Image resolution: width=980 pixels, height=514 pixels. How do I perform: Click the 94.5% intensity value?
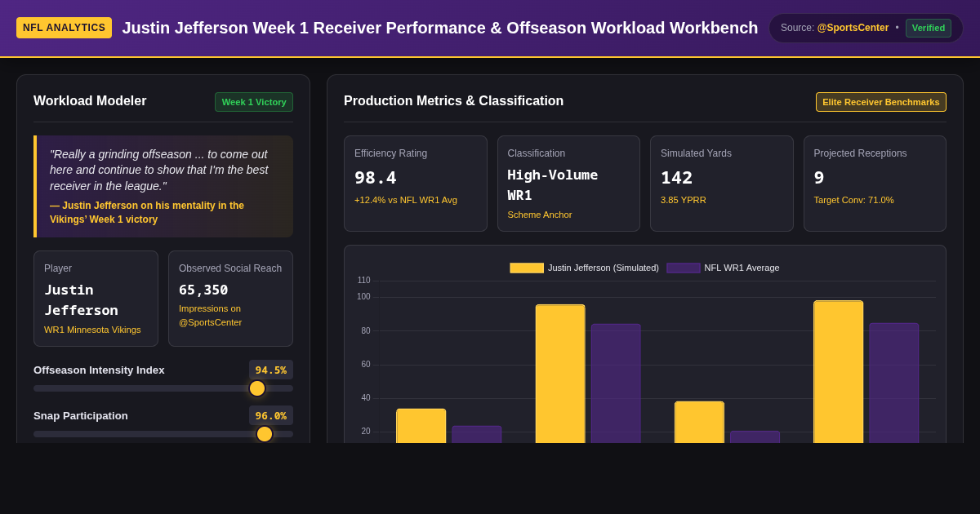271,370
